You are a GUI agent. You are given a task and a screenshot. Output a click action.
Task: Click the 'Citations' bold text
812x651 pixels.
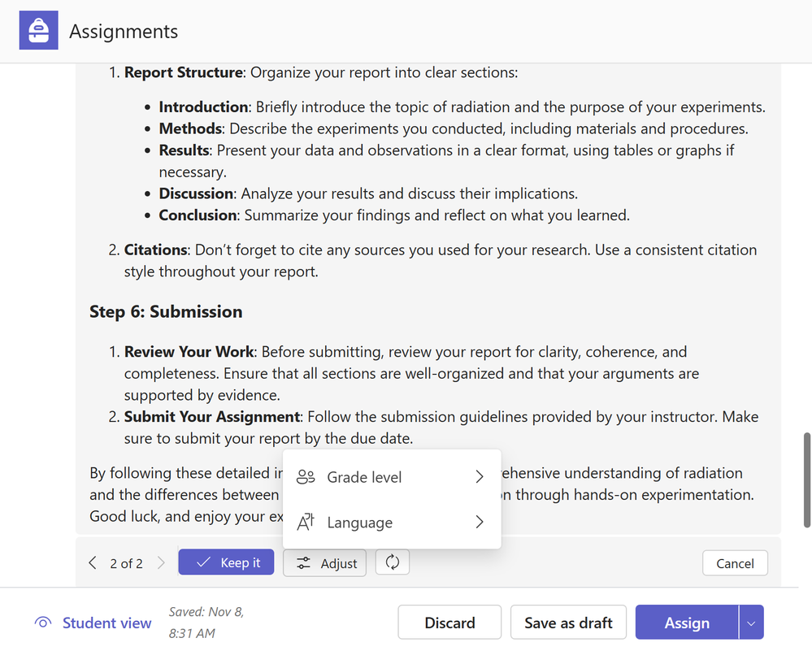click(x=155, y=250)
